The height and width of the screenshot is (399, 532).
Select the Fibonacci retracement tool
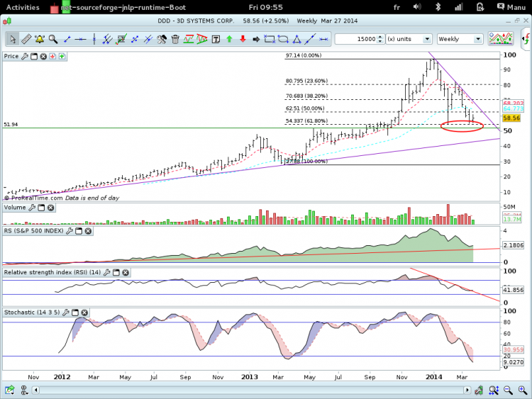(x=121, y=39)
